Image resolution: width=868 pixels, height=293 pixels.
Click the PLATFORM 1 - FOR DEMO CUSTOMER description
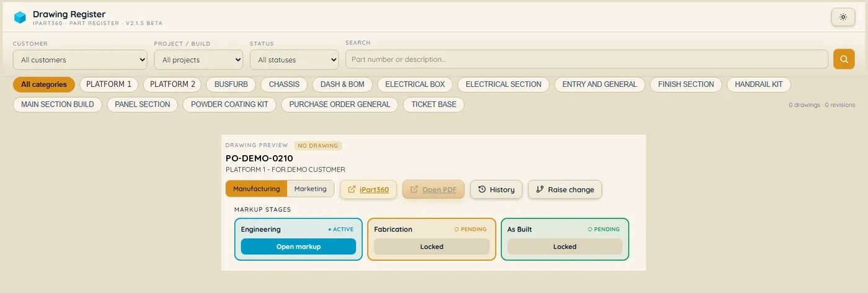pos(285,169)
